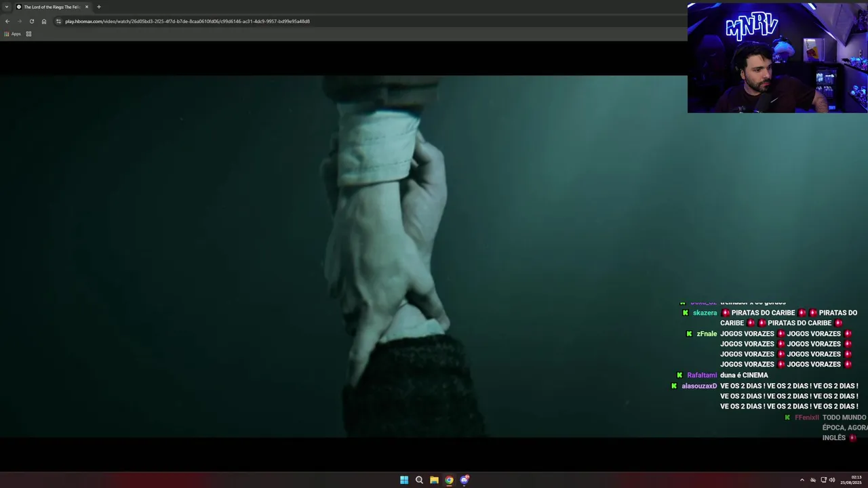The height and width of the screenshot is (488, 868).
Task: Click chat username zFnale
Action: tap(707, 334)
